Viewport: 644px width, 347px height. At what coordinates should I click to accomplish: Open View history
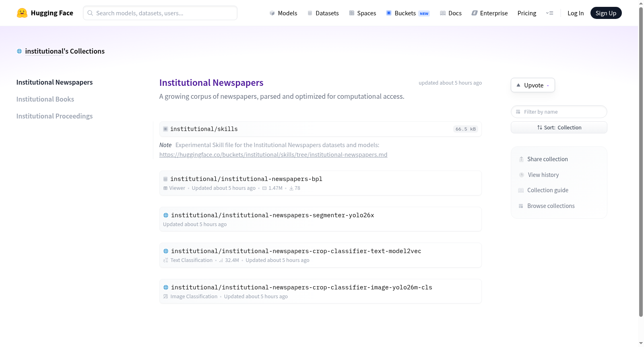click(543, 175)
